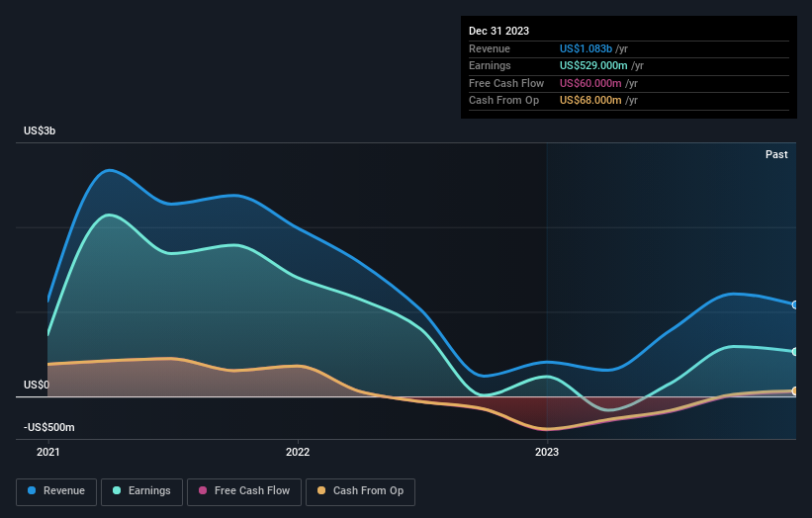Click the Cash From Op end-point marker
The width and height of the screenshot is (812, 518).
(795, 390)
